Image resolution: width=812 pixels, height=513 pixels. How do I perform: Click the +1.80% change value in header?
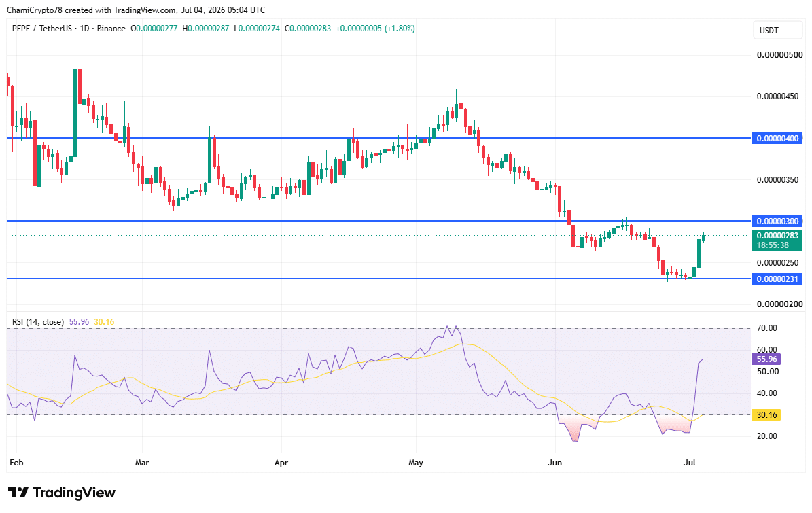point(400,29)
